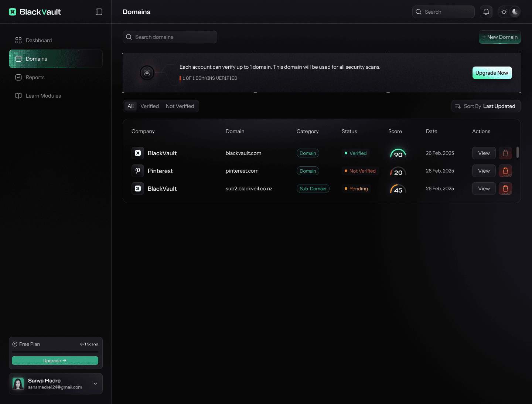This screenshot has height=404, width=532.
Task: Click the BlackVault logo in blackvault.com row
Action: (x=138, y=153)
